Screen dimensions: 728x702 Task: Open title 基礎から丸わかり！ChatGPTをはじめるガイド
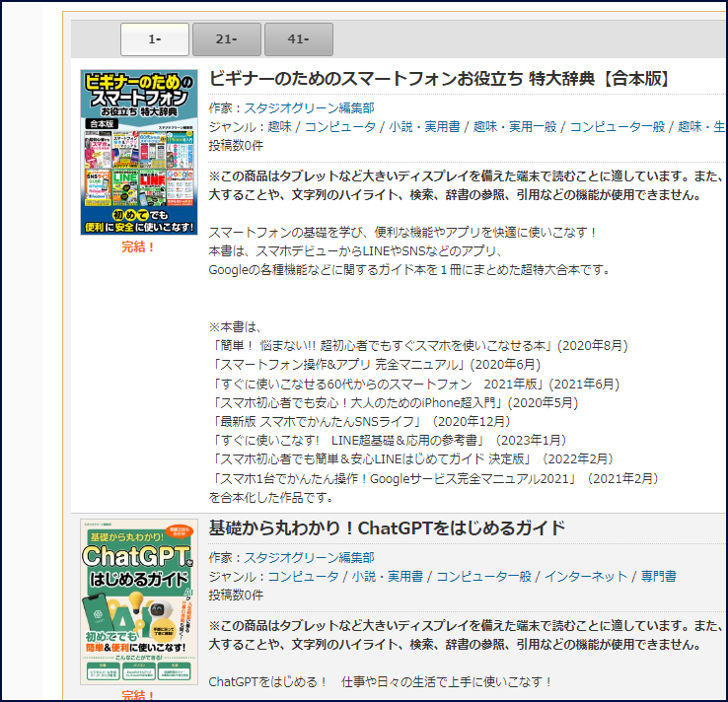coord(387,527)
